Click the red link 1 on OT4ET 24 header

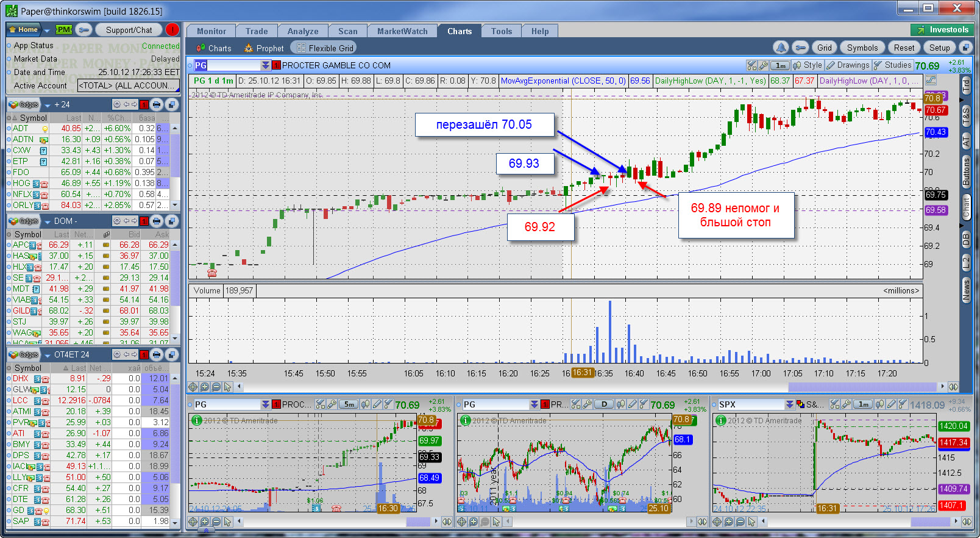[x=144, y=354]
